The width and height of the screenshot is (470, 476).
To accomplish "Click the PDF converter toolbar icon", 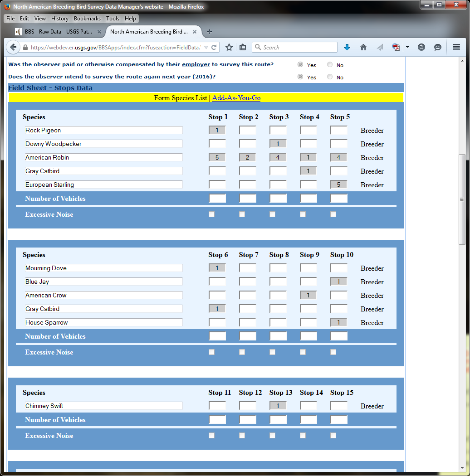I will (396, 47).
